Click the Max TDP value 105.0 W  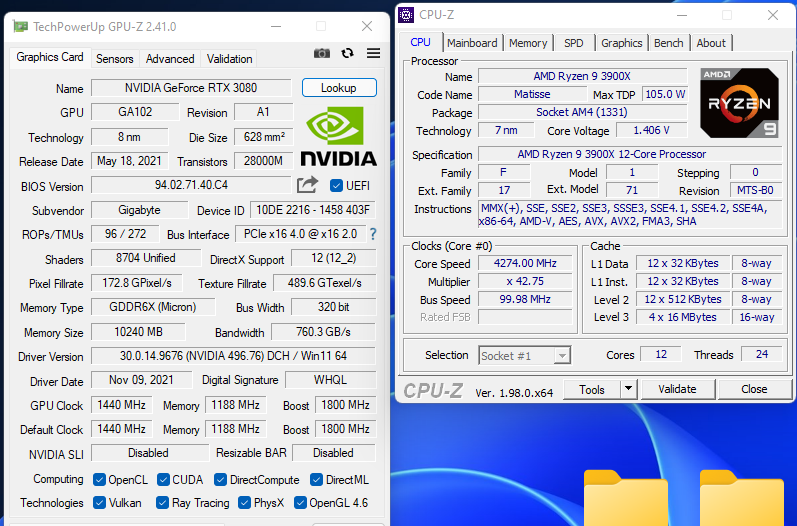click(x=665, y=94)
